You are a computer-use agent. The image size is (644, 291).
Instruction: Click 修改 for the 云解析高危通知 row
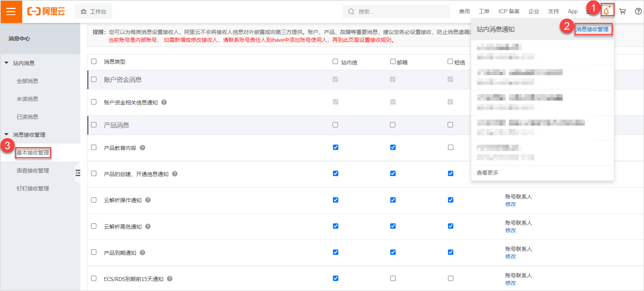pos(511,230)
